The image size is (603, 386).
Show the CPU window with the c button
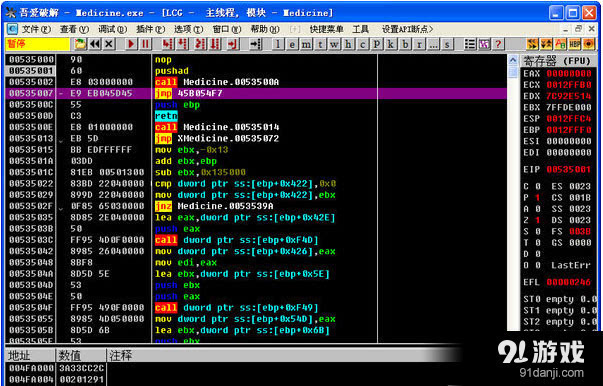(362, 44)
